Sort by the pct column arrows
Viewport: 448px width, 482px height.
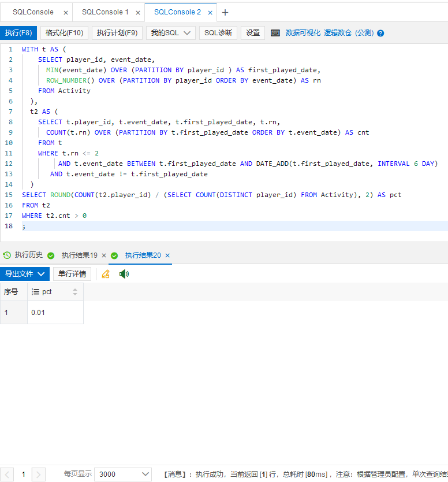[75, 292]
